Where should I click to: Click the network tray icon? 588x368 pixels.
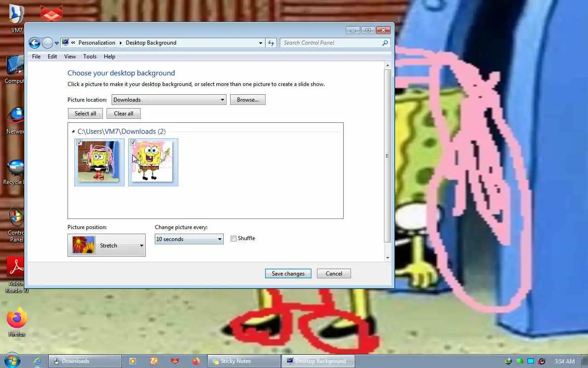pos(509,361)
